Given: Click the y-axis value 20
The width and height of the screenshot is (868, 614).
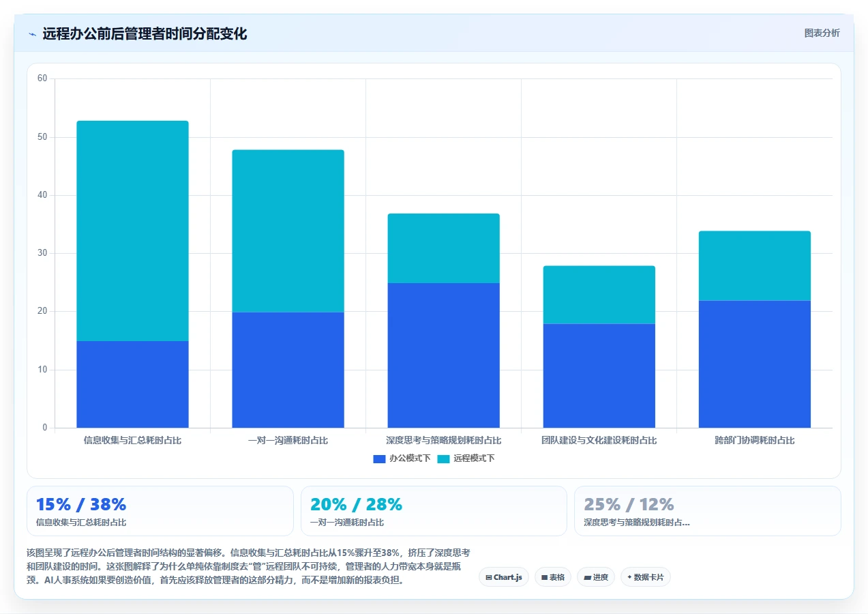Looking at the screenshot, I should click(42, 311).
